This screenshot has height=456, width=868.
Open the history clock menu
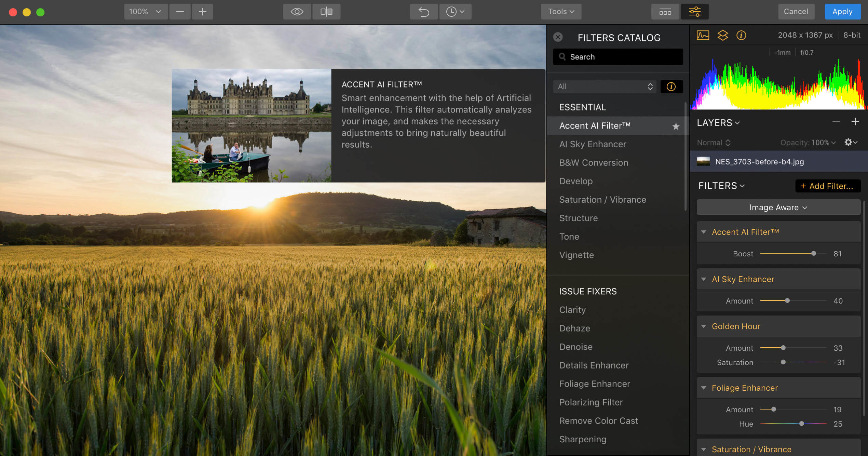pyautogui.click(x=455, y=12)
